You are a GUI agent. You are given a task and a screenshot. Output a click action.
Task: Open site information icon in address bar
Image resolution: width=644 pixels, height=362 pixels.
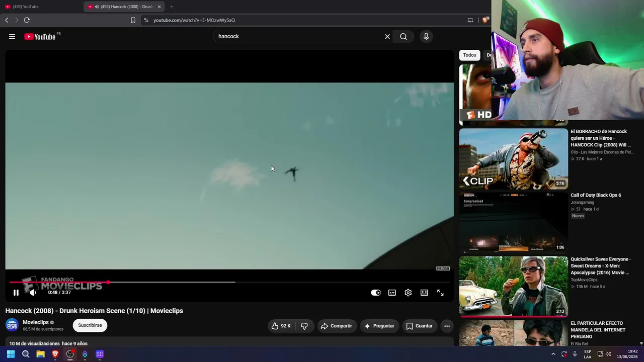146,20
